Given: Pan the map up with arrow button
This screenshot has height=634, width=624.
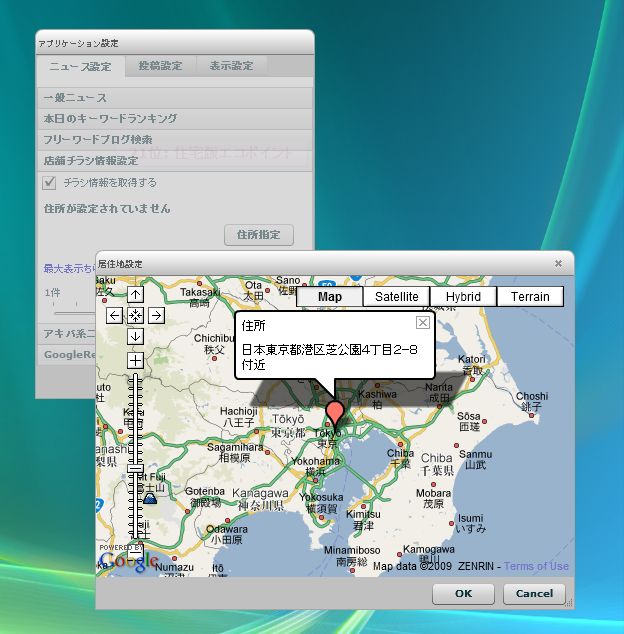Looking at the screenshot, I should (x=135, y=294).
